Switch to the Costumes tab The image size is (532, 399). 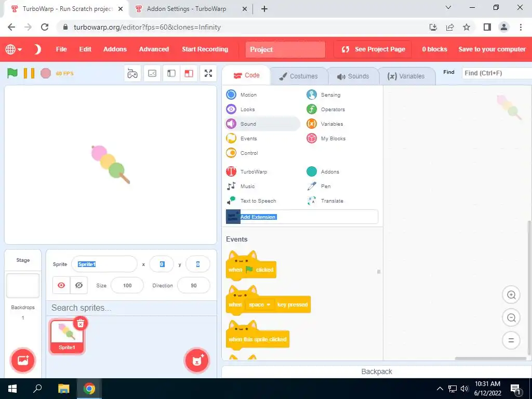pos(299,76)
